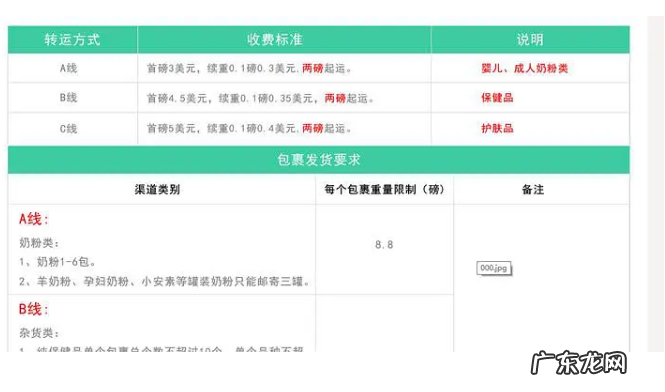665x392 pixels.
Task: Click the 每个包裹重量限制（磅） header
Action: tap(384, 189)
